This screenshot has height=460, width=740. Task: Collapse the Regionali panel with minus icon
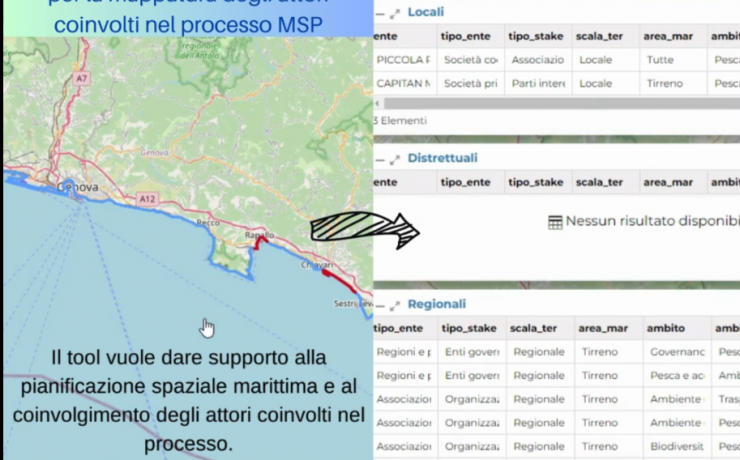click(x=380, y=305)
